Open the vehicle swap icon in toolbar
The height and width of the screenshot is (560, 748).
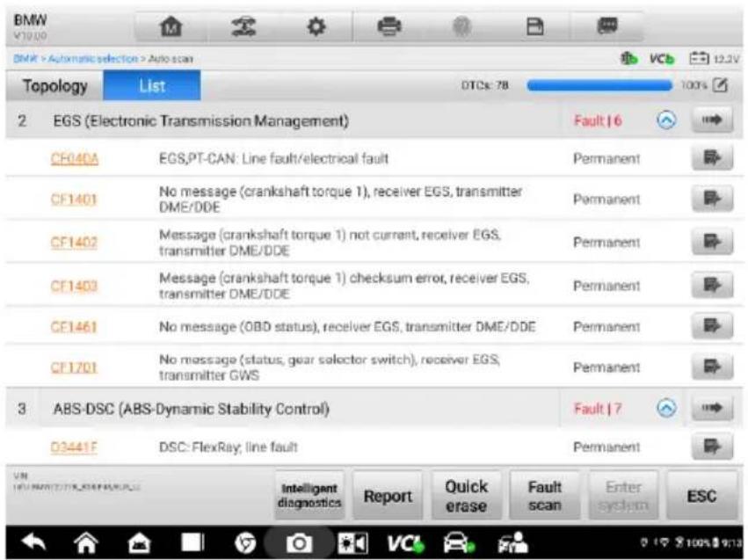243,26
